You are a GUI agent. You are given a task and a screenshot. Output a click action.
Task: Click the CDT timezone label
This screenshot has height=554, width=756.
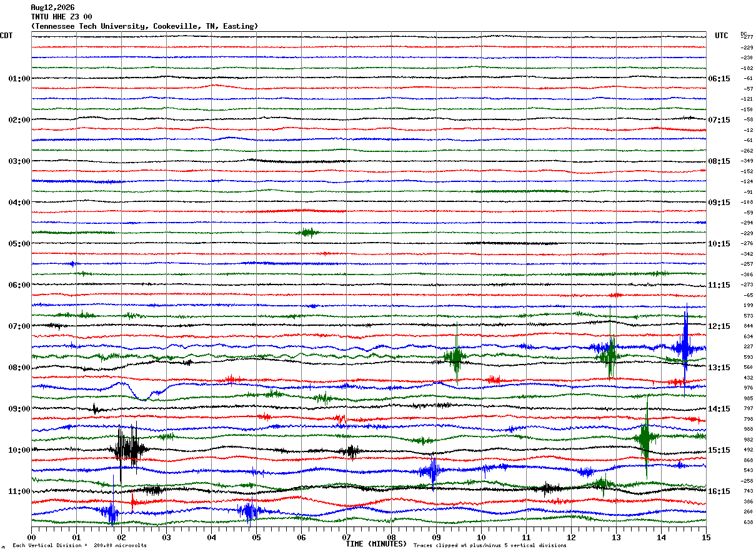click(6, 36)
